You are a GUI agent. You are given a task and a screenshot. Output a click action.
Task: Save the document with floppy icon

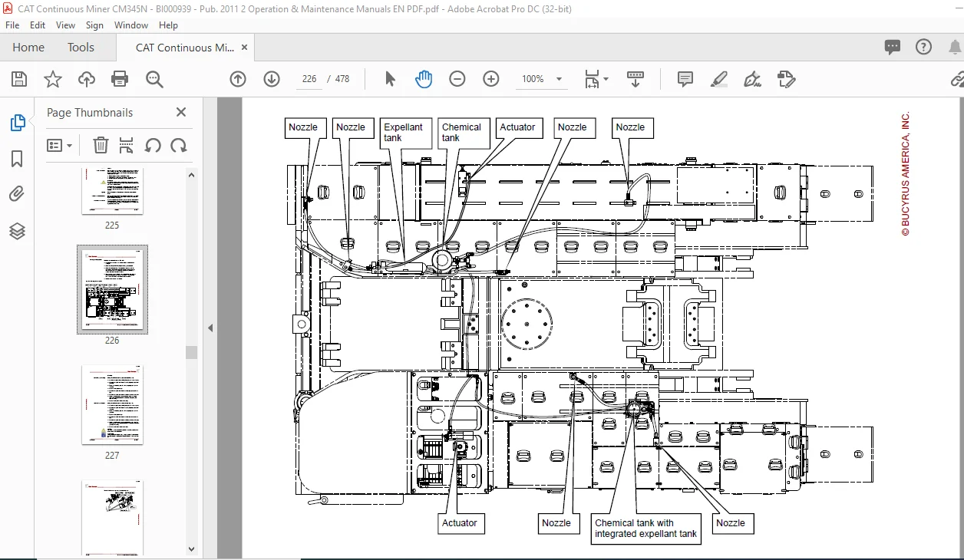pos(19,79)
